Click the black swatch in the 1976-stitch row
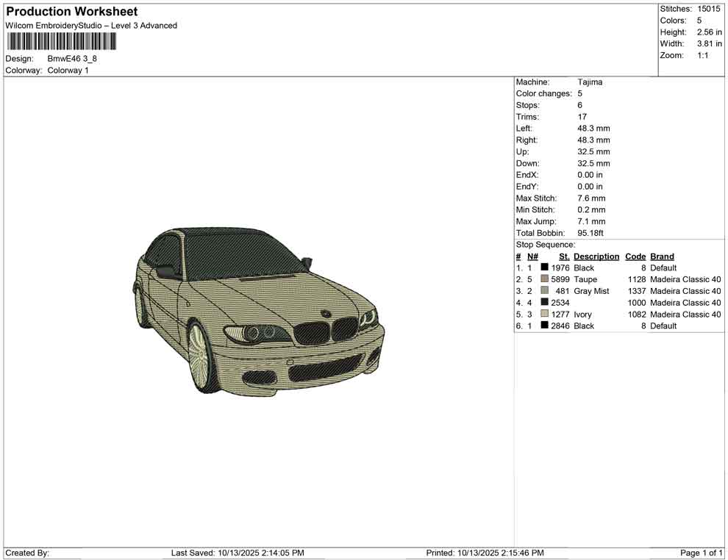The image size is (728, 560). pos(544,268)
